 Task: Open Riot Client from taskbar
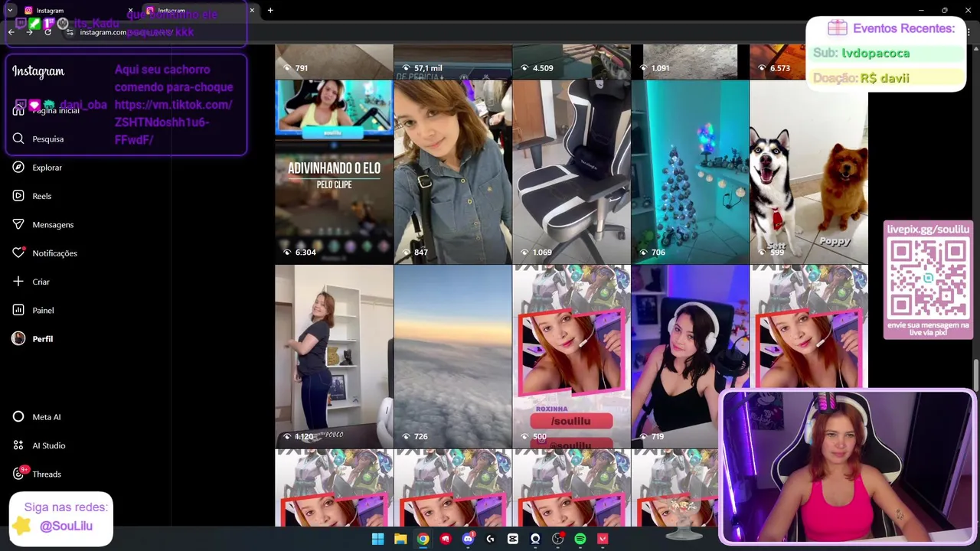(x=446, y=539)
